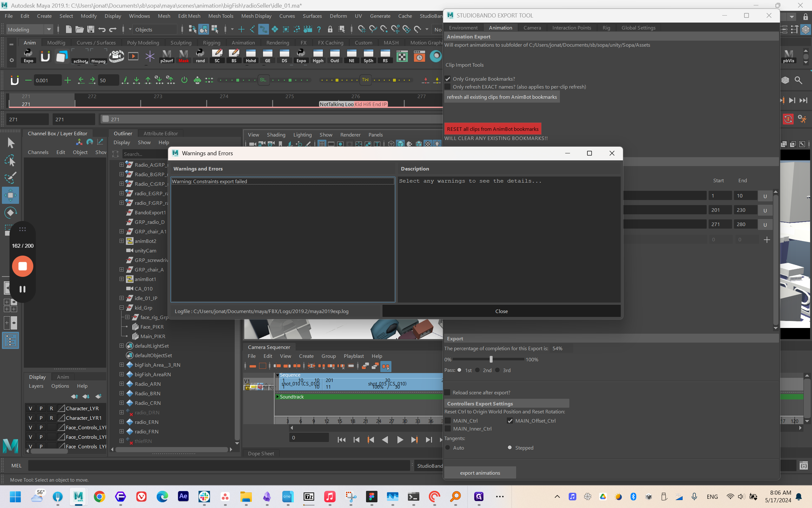Click the Outliner horizontal scrollbar
This screenshot has width=812, height=508.
click(x=172, y=449)
